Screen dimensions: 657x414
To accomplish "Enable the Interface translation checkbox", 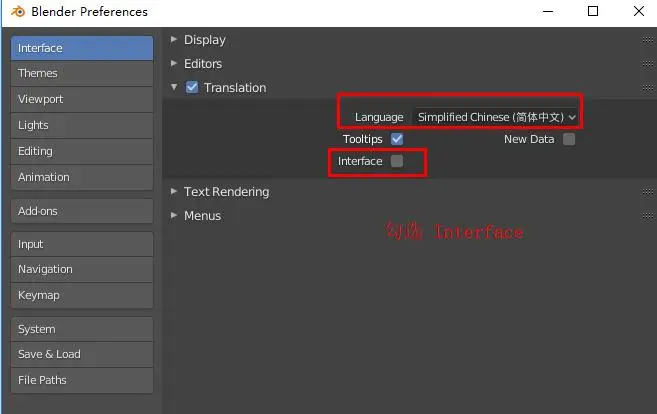I will pos(397,161).
